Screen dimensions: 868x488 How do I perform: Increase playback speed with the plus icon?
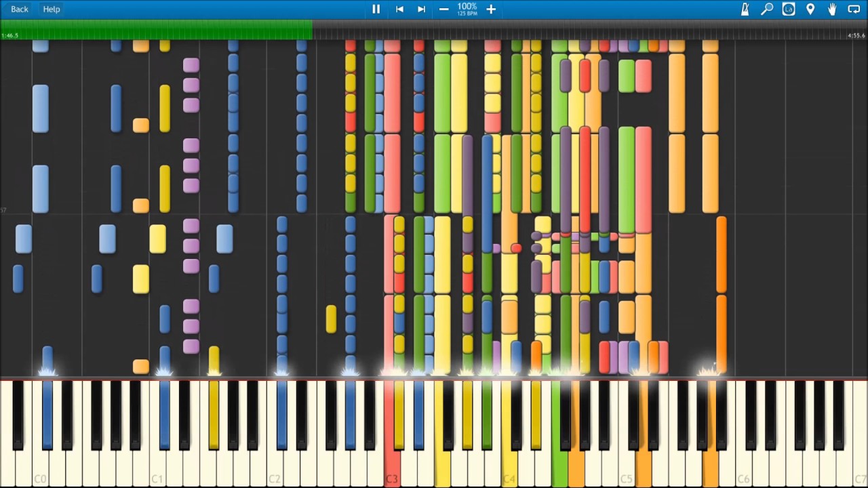coord(491,9)
